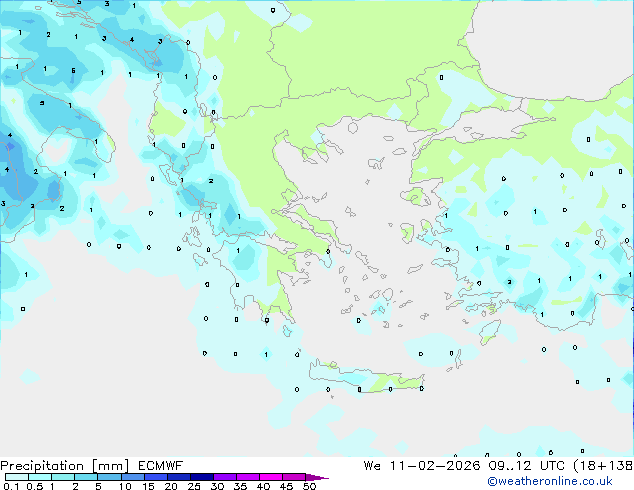The image size is (634, 490).
Task: Pick the 15–20 mm legend swatch
Action: tap(156, 477)
